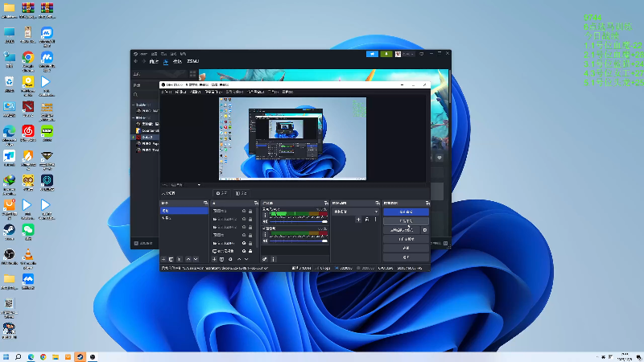
Task: Click the recording button under the streaming button
Action: click(406, 220)
